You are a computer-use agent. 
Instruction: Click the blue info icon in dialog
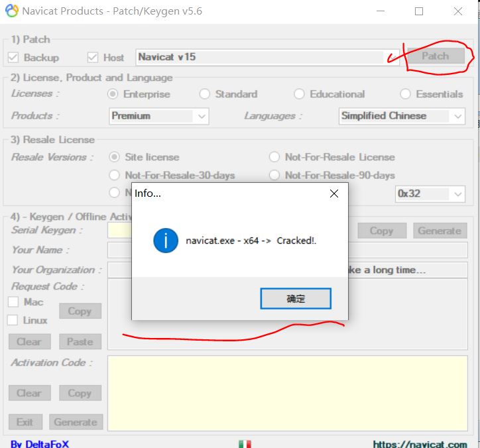click(165, 241)
